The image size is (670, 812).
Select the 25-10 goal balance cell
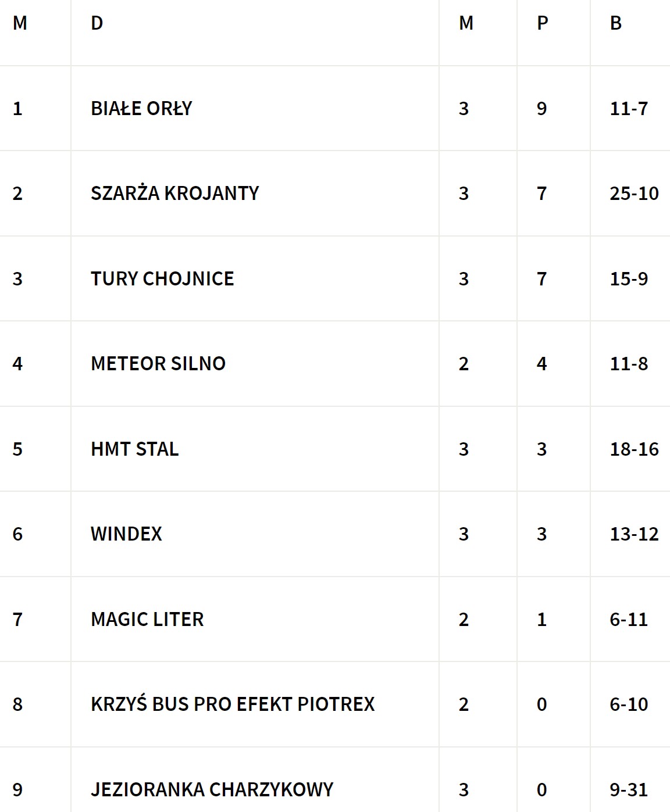coord(634,194)
